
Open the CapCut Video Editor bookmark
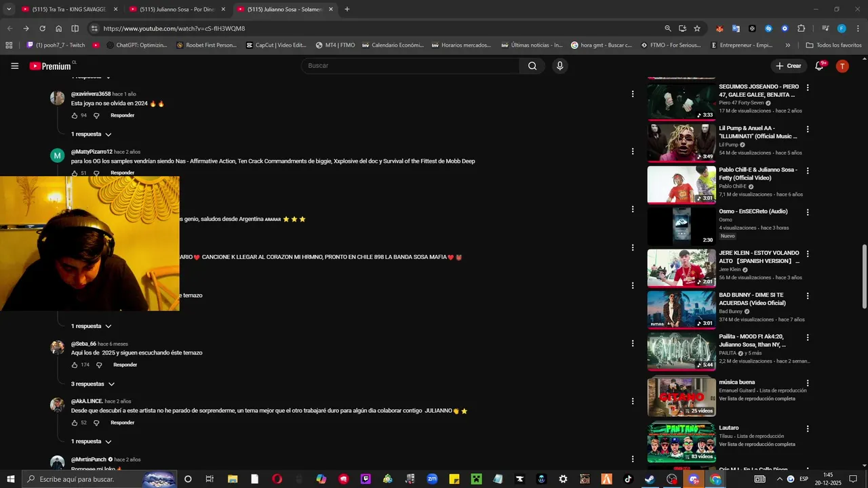276,45
